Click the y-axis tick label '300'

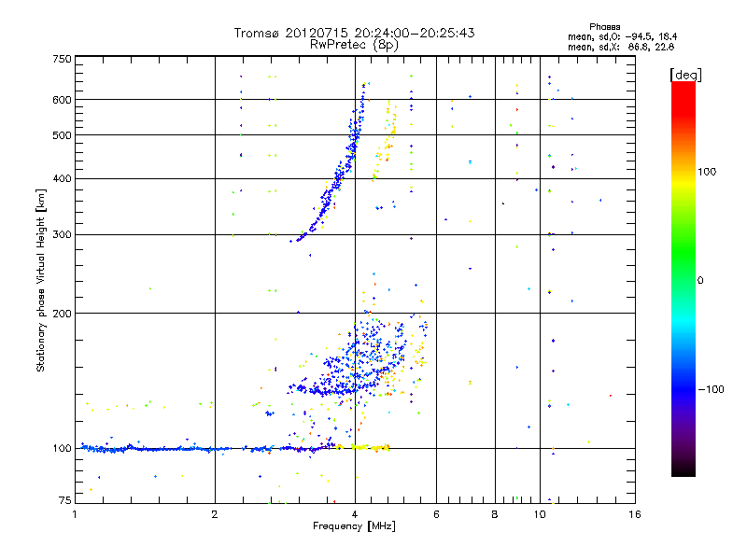click(62, 235)
